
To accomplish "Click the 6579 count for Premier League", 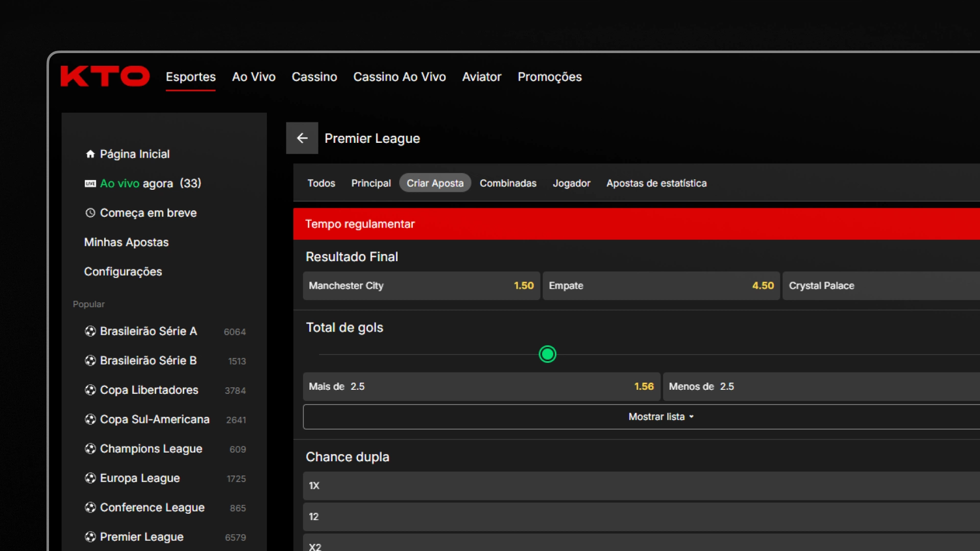I will pos(235,538).
